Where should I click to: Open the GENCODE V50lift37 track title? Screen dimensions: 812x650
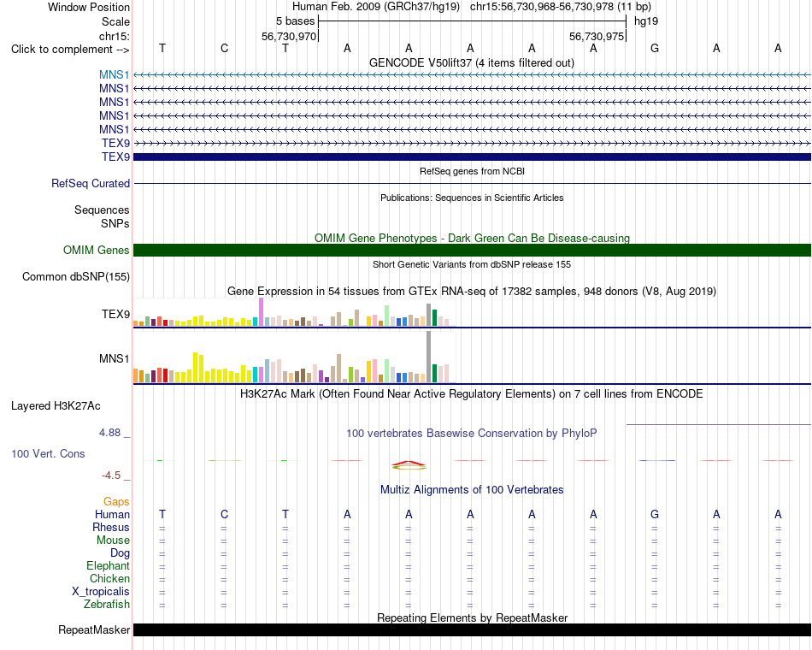point(471,62)
